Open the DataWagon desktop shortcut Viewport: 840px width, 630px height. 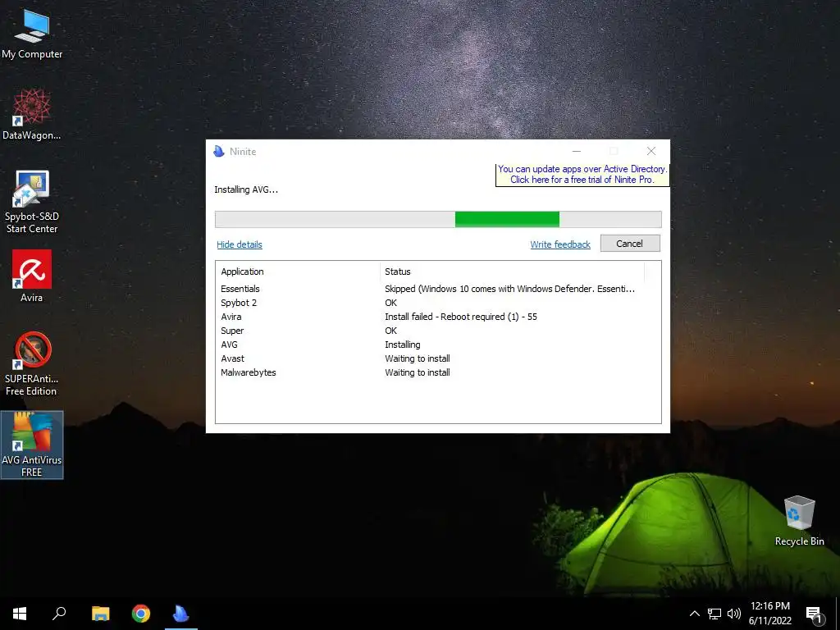[32, 114]
